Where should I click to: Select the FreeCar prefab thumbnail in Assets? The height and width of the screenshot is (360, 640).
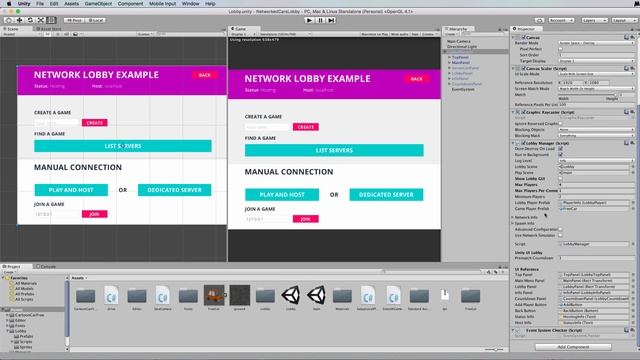click(214, 296)
